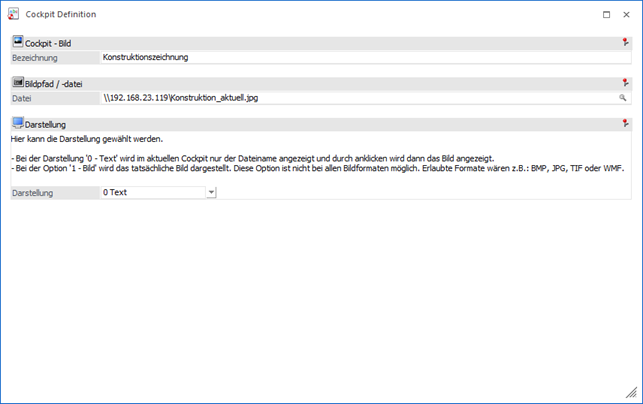
Task: Click the Cockpit Definition app icon in title bar
Action: pos(13,15)
